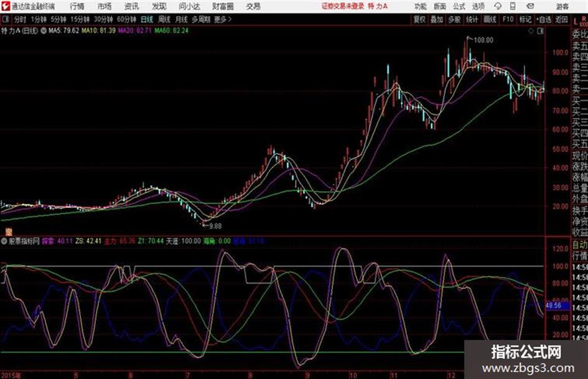Viewport: 588px width, 379px height.
Task: Click the 通达信 red logo icon
Action: [5, 6]
